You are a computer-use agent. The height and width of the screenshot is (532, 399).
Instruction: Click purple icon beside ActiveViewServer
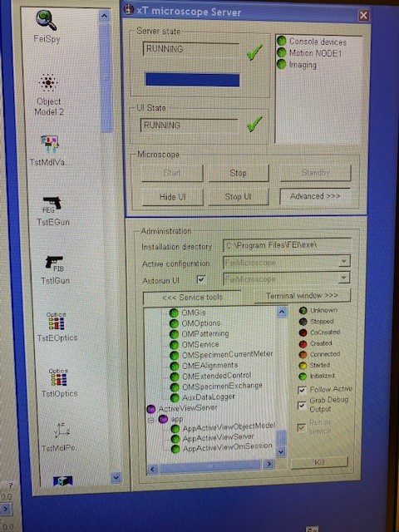pyautogui.click(x=151, y=408)
